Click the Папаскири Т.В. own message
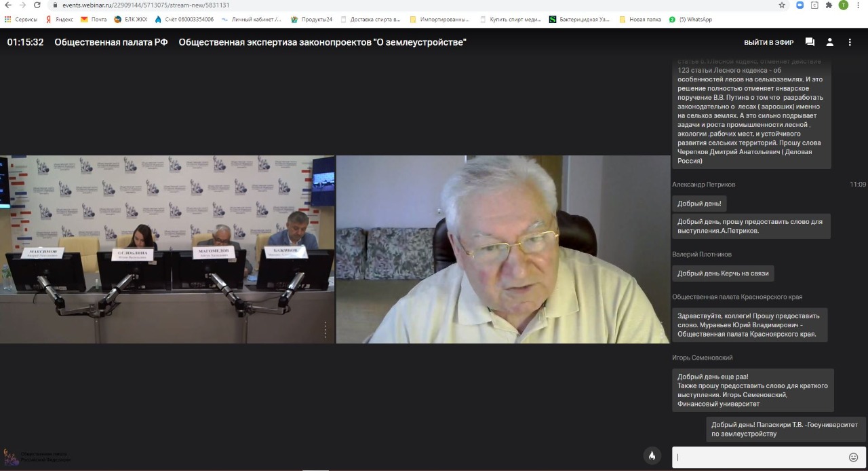This screenshot has width=868, height=471. coord(786,430)
